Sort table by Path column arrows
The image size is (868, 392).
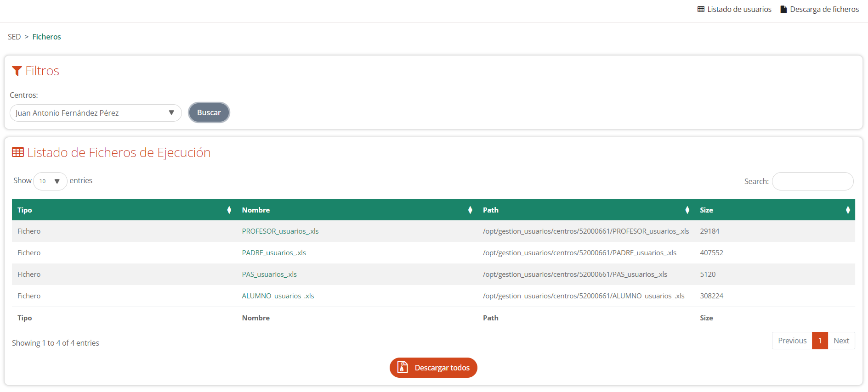click(x=687, y=210)
